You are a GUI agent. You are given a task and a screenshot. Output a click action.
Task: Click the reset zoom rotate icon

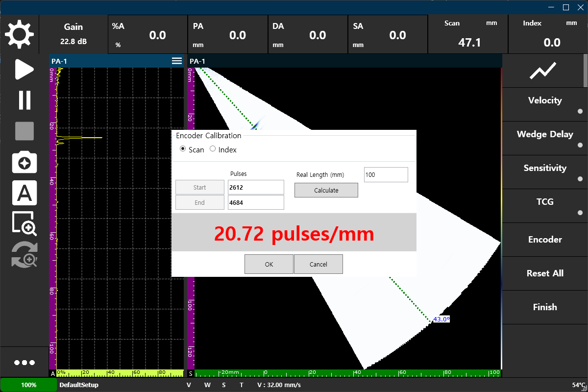click(24, 254)
